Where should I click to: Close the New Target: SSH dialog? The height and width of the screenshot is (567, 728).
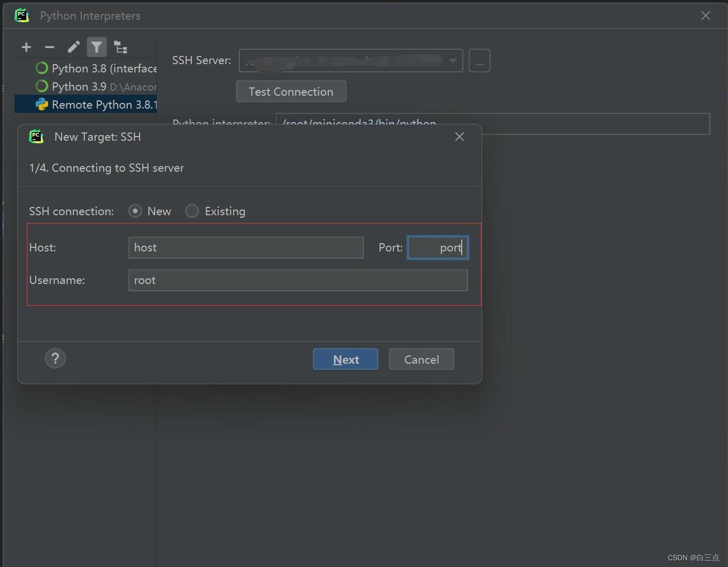click(x=460, y=137)
